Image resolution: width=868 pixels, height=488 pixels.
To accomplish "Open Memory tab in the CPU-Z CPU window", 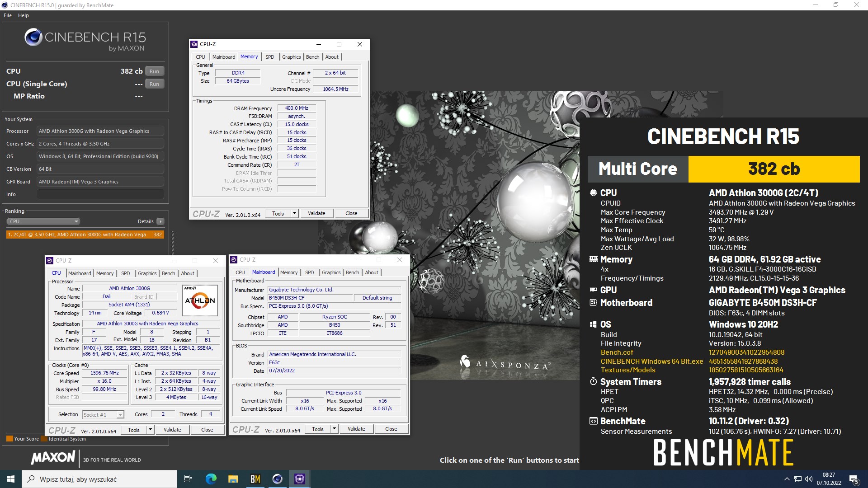I will [105, 273].
